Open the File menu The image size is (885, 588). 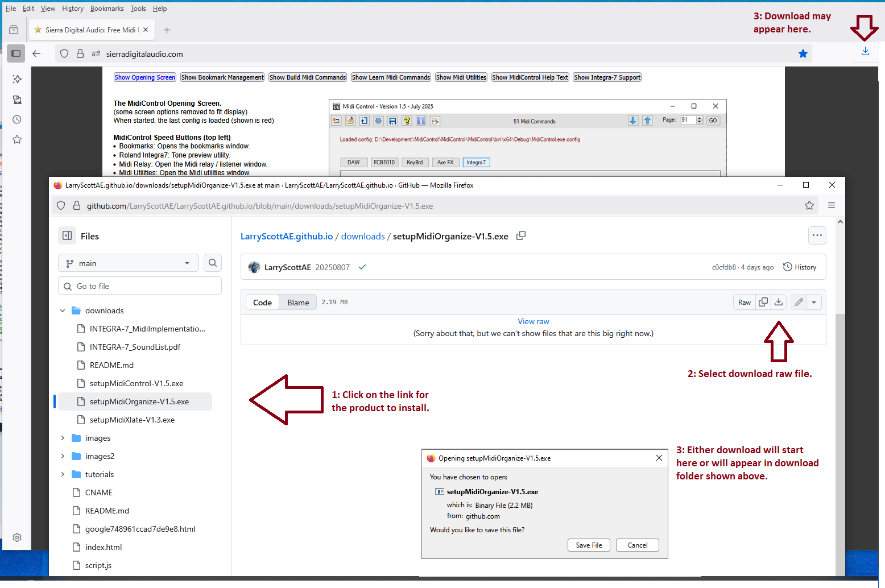pos(11,9)
